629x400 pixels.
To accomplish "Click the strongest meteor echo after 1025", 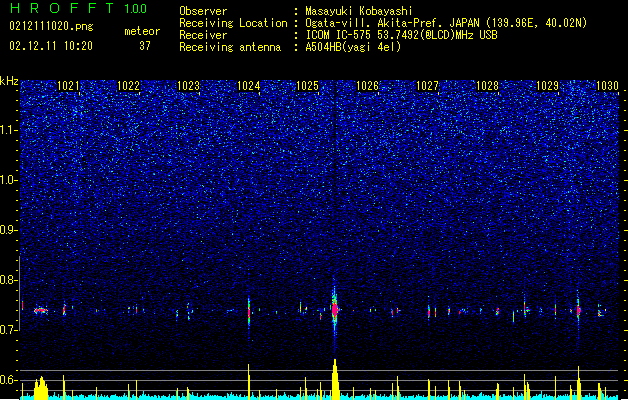I will (335, 309).
